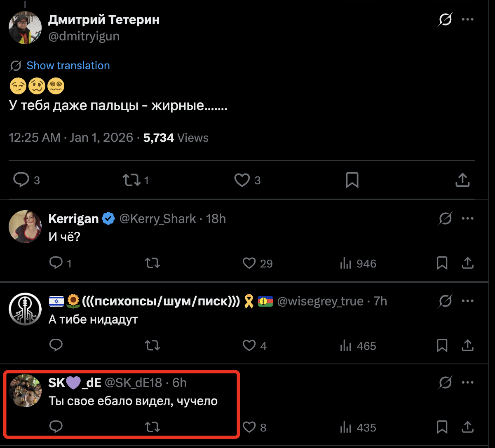Reply to Dmitry Teterin's main post
Viewport: 495px width, 448px height.
(x=21, y=180)
